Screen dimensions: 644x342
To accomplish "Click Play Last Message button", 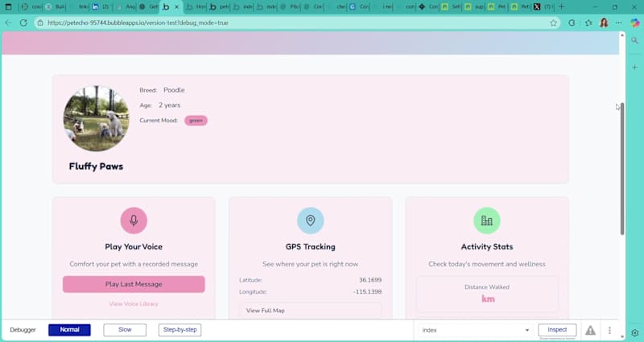I will click(134, 284).
